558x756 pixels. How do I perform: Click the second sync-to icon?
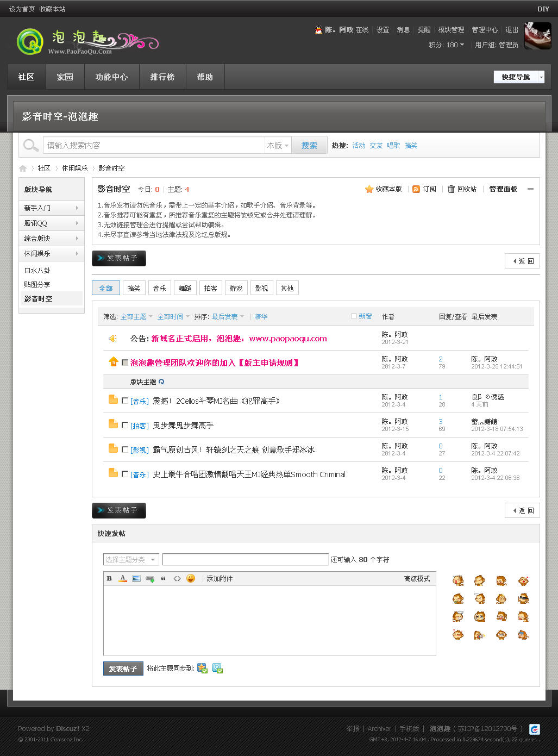point(217,668)
